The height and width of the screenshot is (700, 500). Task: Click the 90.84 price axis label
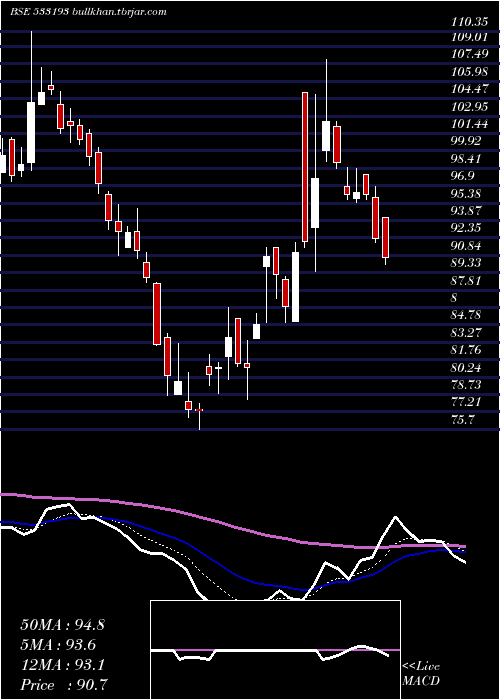[x=466, y=246]
